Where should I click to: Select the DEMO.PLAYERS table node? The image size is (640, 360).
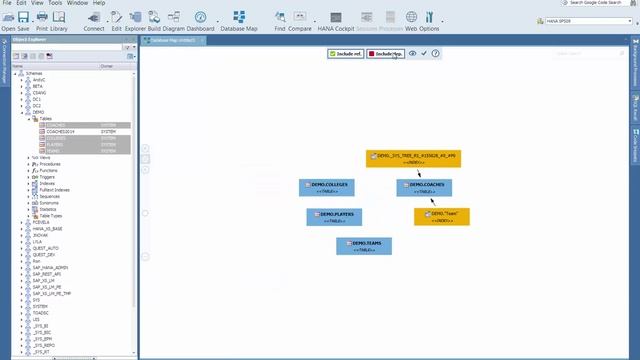click(x=334, y=217)
